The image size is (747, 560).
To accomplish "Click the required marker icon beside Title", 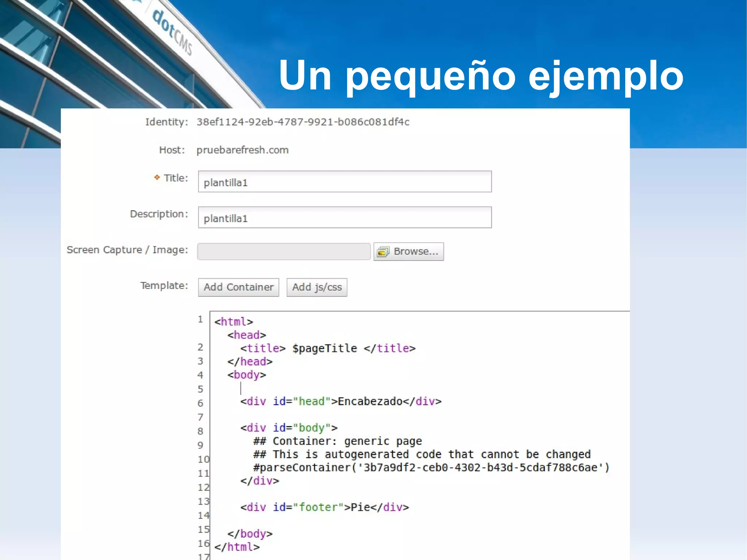I will (157, 177).
